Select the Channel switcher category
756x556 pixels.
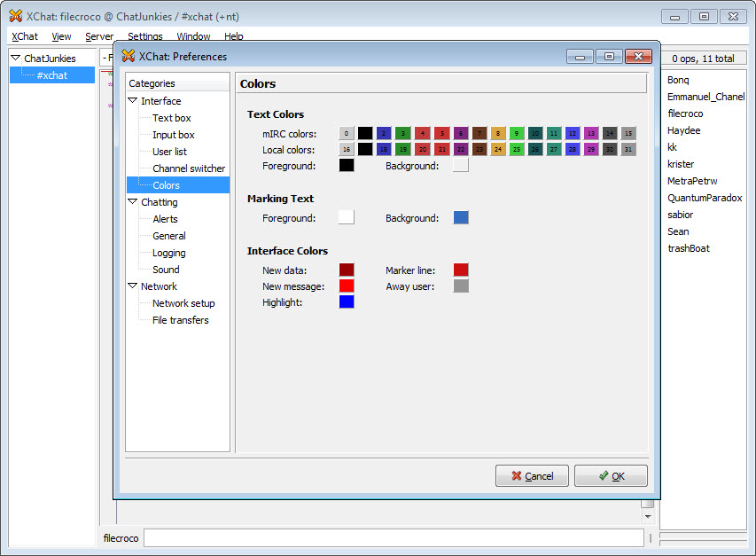point(189,168)
